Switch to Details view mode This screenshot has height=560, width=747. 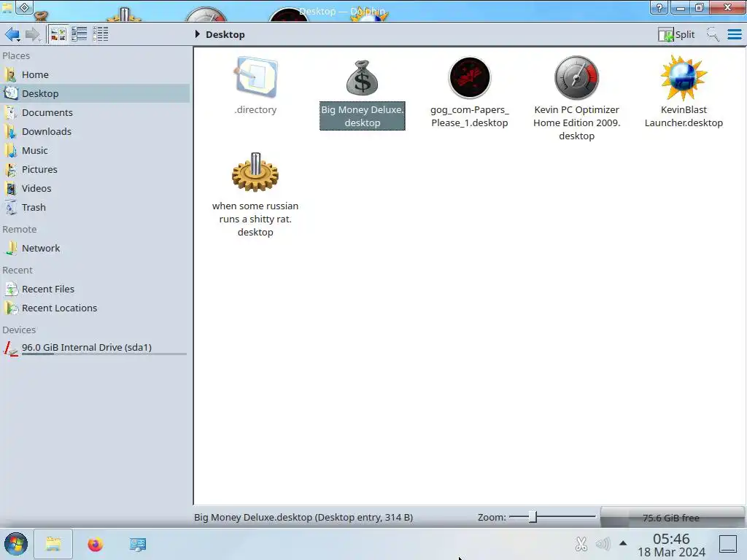pyautogui.click(x=101, y=34)
